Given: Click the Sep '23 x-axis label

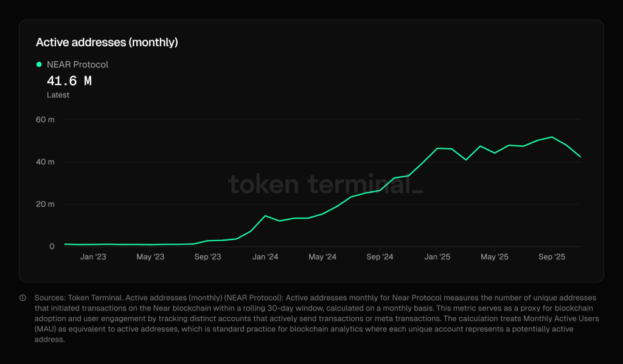Looking at the screenshot, I should point(207,257).
